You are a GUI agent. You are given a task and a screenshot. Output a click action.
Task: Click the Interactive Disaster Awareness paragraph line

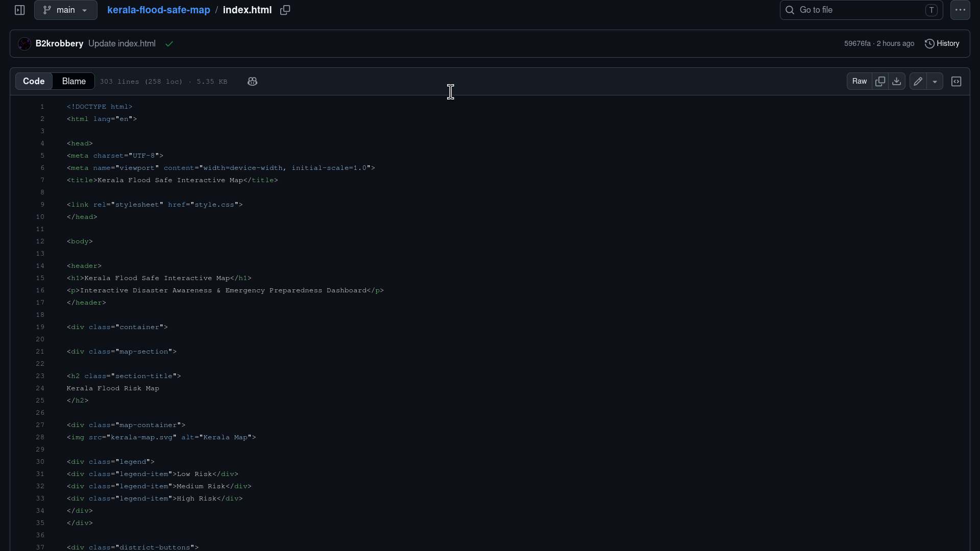click(225, 290)
